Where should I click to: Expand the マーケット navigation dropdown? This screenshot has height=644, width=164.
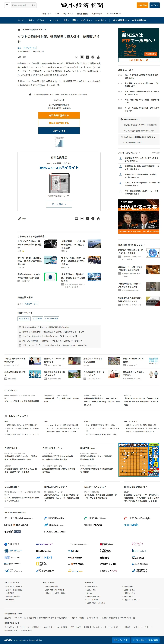55,20
